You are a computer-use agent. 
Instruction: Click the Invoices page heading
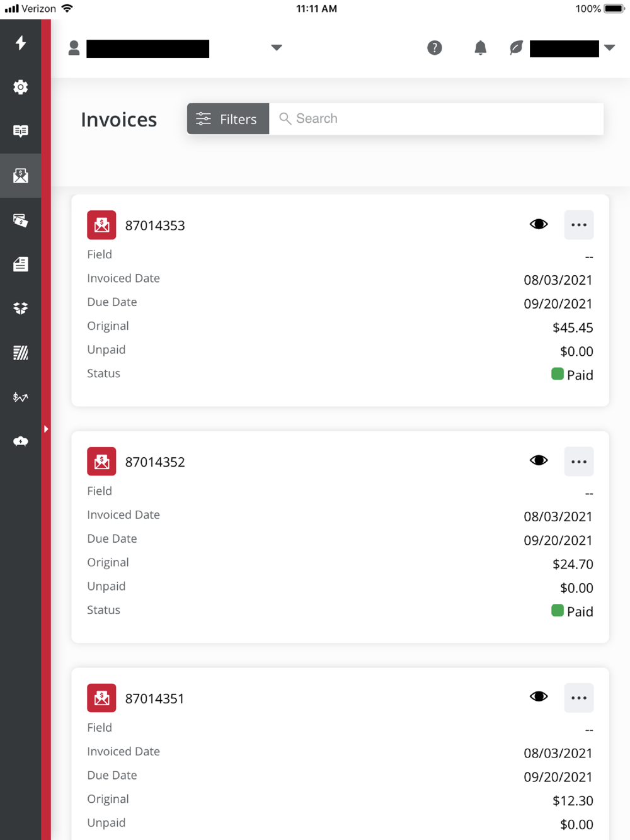(118, 120)
